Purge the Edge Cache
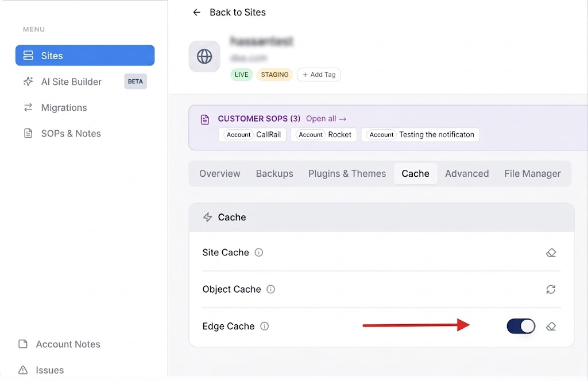Image resolution: width=588 pixels, height=381 pixels. [x=551, y=326]
